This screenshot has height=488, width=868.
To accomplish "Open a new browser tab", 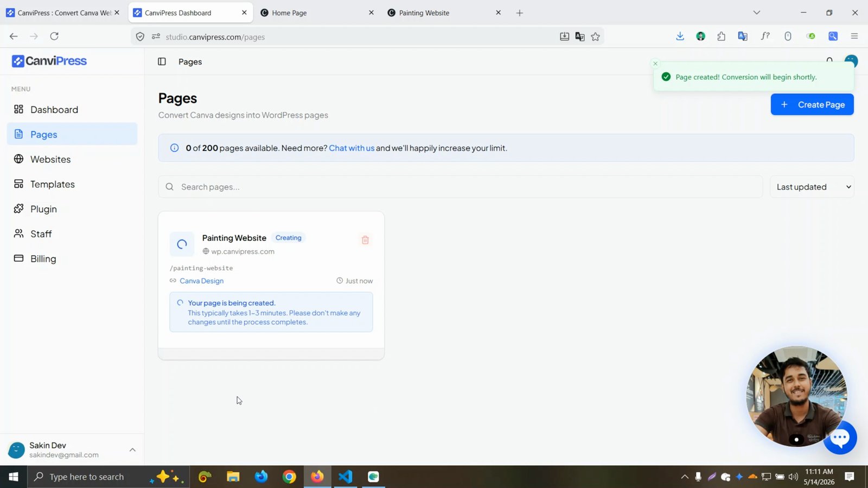I will (520, 13).
